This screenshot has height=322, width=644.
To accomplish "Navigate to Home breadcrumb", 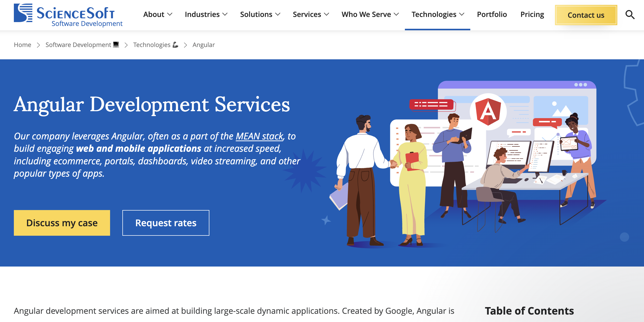I will (x=23, y=45).
